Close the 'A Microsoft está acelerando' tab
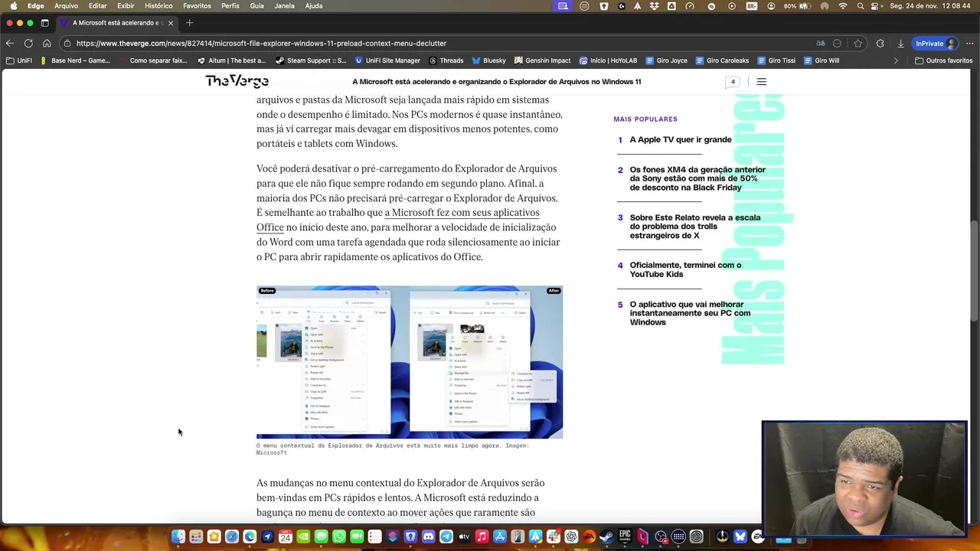The width and height of the screenshot is (980, 551). point(170,23)
